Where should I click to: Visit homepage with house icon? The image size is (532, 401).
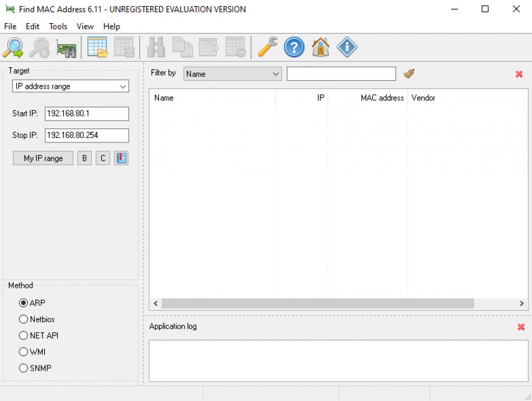[320, 47]
